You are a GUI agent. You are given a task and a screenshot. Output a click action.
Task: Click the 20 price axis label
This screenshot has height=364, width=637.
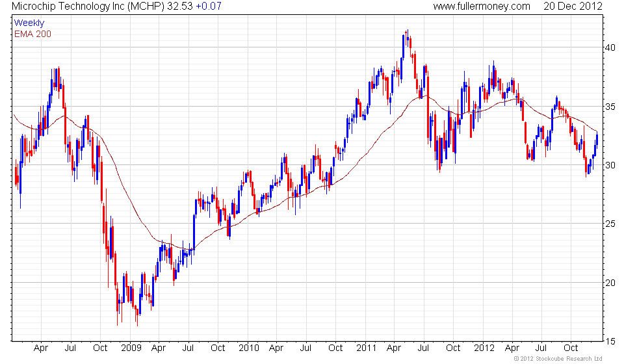tap(610, 283)
